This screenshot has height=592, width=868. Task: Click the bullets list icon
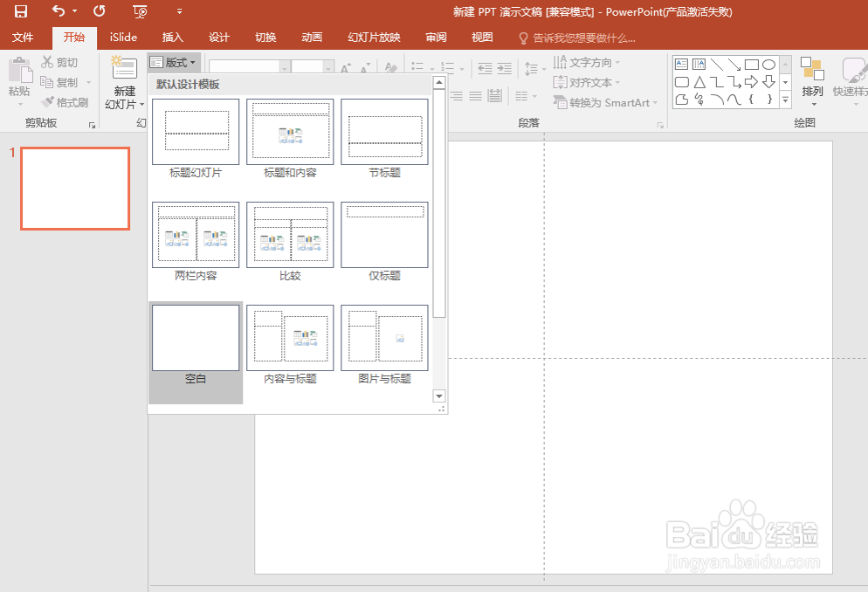pyautogui.click(x=417, y=67)
